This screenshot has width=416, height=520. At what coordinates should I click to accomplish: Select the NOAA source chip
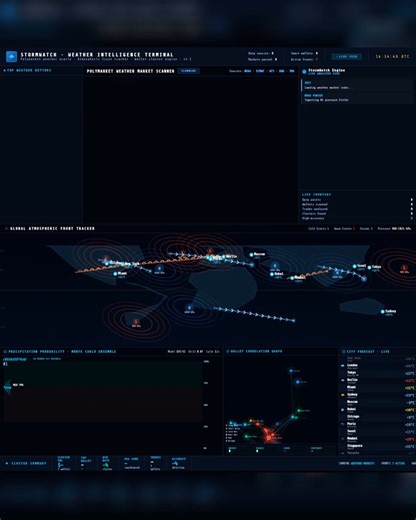point(247,71)
